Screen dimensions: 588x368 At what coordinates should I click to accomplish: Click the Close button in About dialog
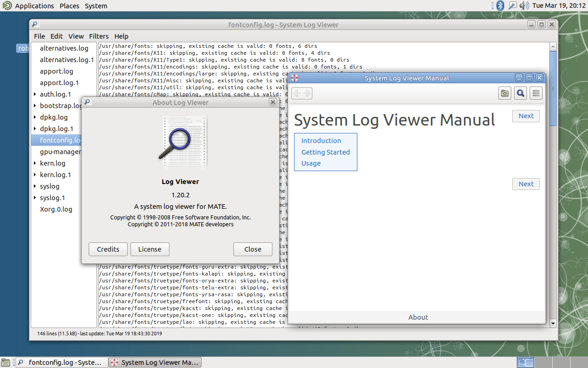coord(253,249)
